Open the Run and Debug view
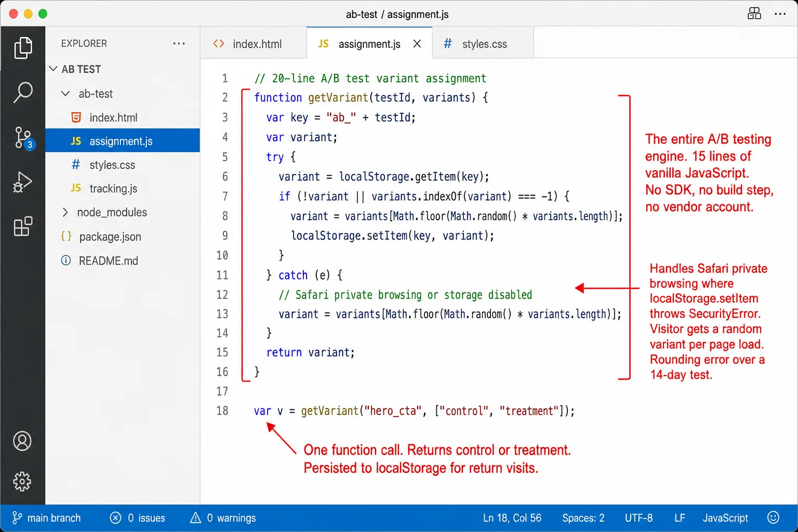This screenshot has width=798, height=532. click(x=23, y=182)
